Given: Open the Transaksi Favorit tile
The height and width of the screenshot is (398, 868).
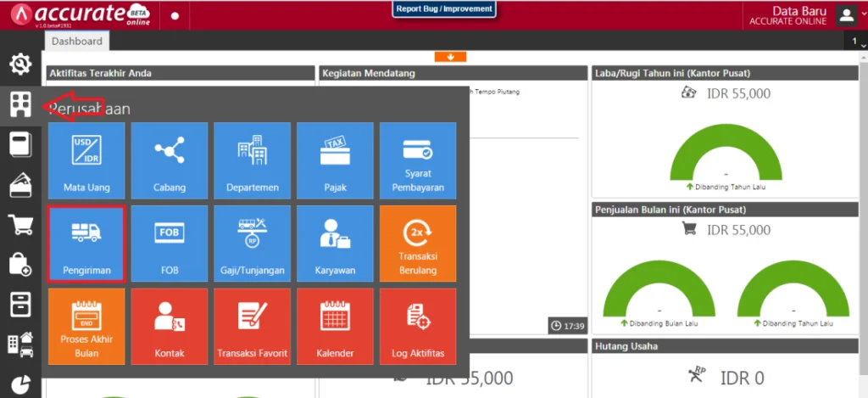Looking at the screenshot, I should 253,327.
